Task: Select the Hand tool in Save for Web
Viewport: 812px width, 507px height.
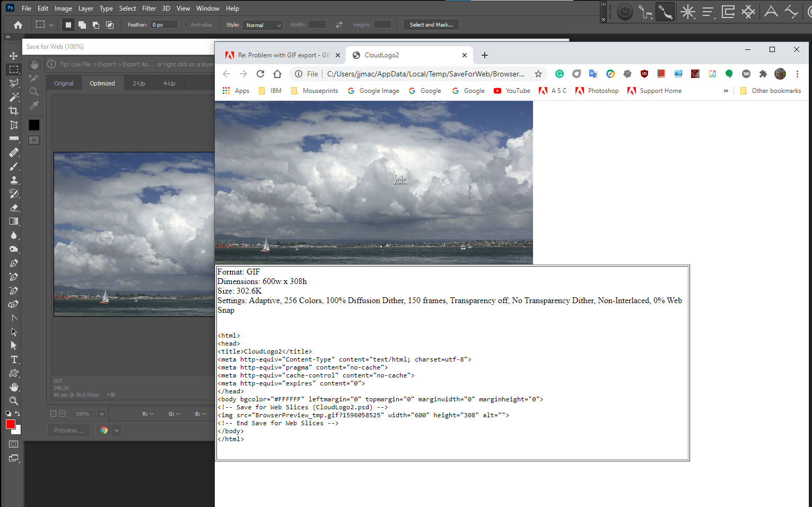Action: coord(33,64)
